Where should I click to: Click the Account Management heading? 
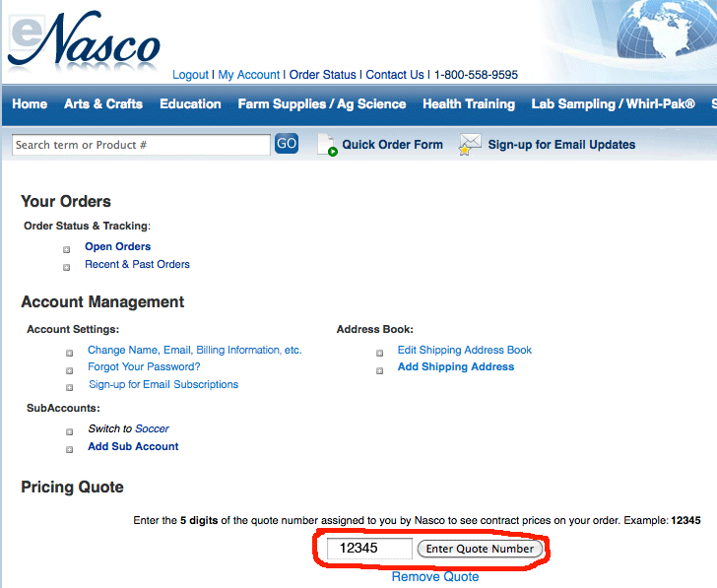[102, 302]
